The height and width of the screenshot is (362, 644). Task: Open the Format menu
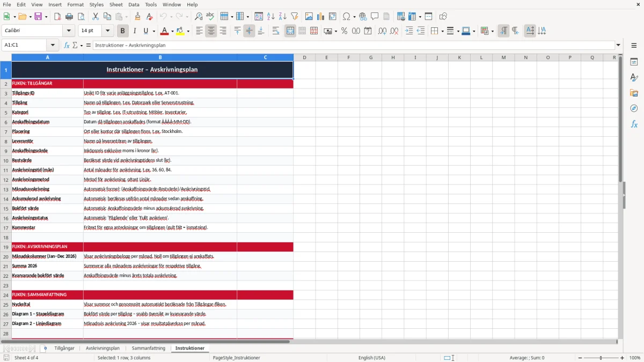click(76, 4)
